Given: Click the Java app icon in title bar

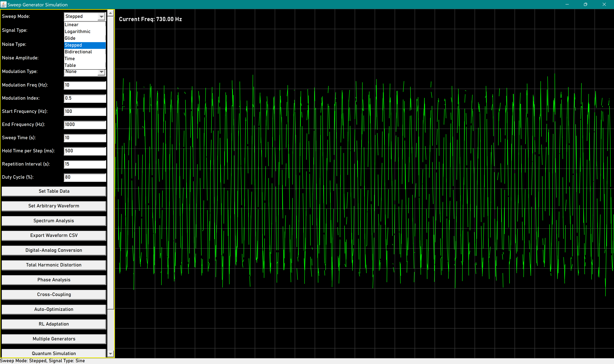Looking at the screenshot, I should (4, 4).
